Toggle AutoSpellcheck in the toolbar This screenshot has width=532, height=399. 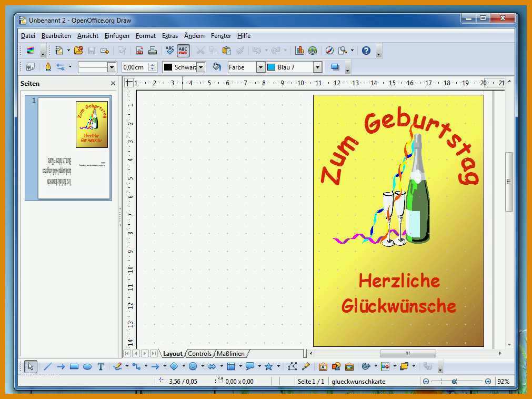[x=183, y=51]
